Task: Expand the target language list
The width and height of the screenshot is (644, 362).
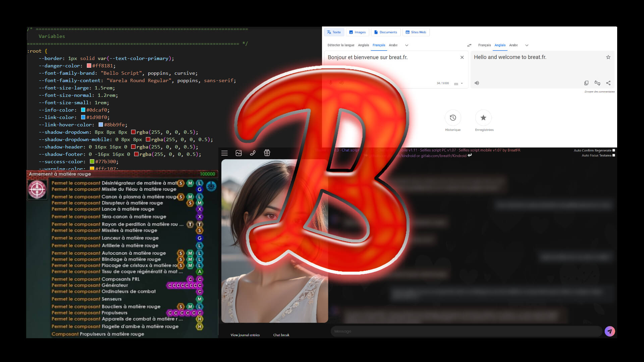Action: pyautogui.click(x=527, y=45)
